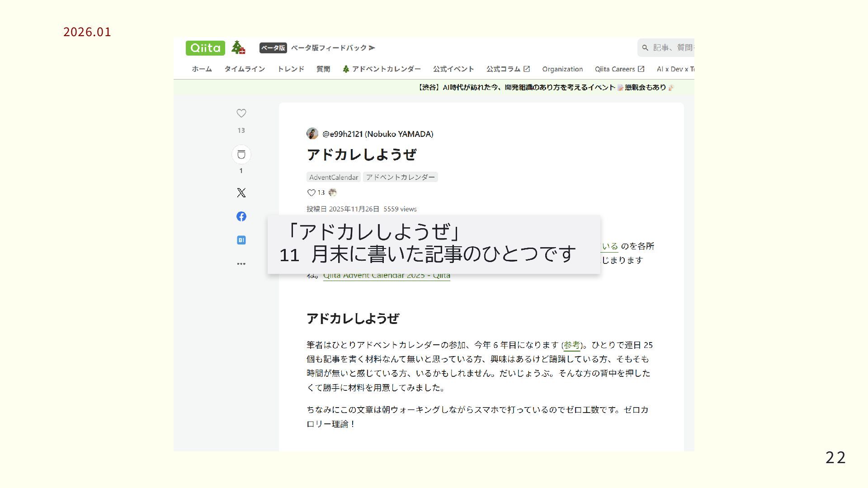The width and height of the screenshot is (868, 488).
Task: Open the three-dot more options menu
Action: click(x=241, y=263)
